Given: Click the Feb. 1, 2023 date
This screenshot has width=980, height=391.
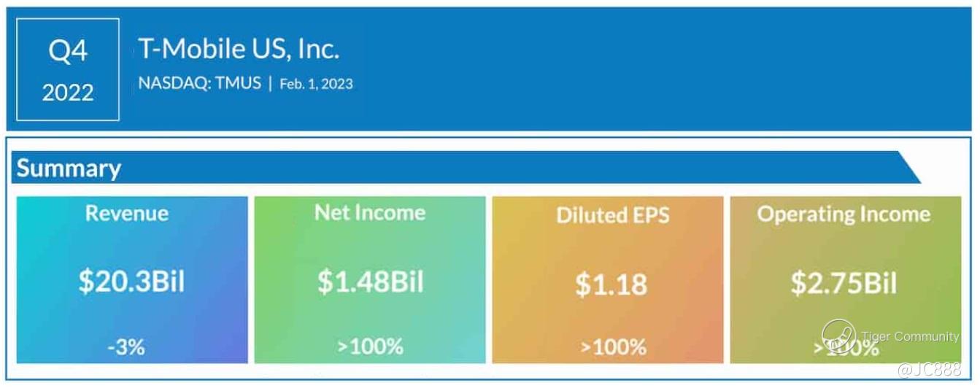Looking at the screenshot, I should coord(316,84).
